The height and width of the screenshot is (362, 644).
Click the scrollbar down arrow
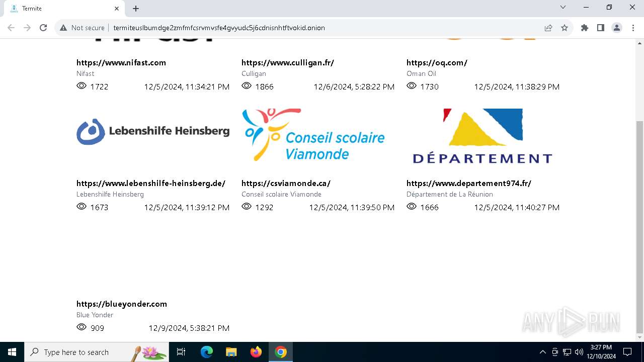[x=639, y=338]
